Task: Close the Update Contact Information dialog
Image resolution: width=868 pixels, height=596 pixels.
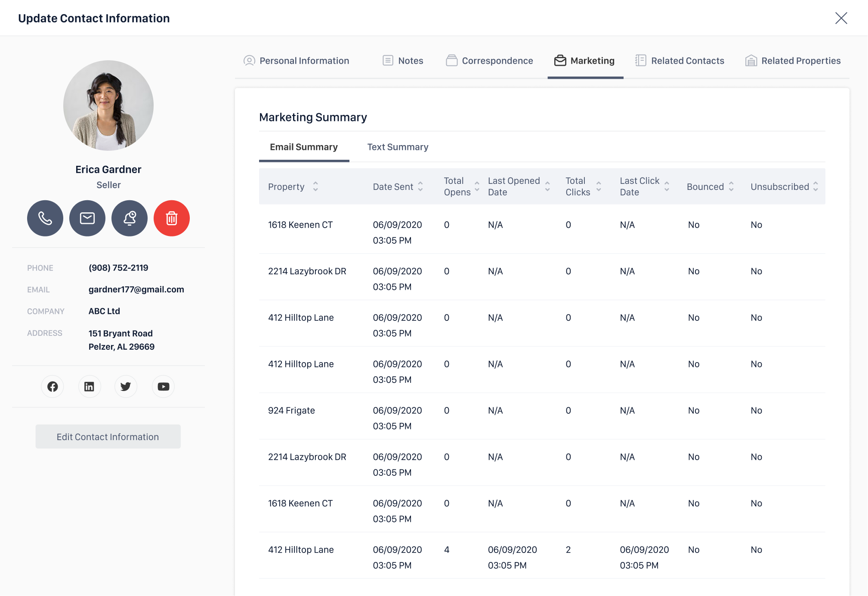Action: [841, 18]
